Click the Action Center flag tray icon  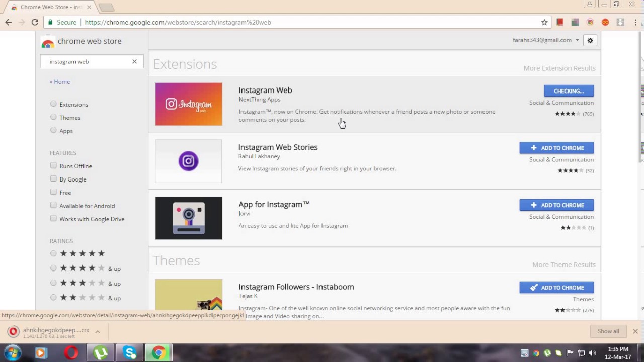point(570,353)
